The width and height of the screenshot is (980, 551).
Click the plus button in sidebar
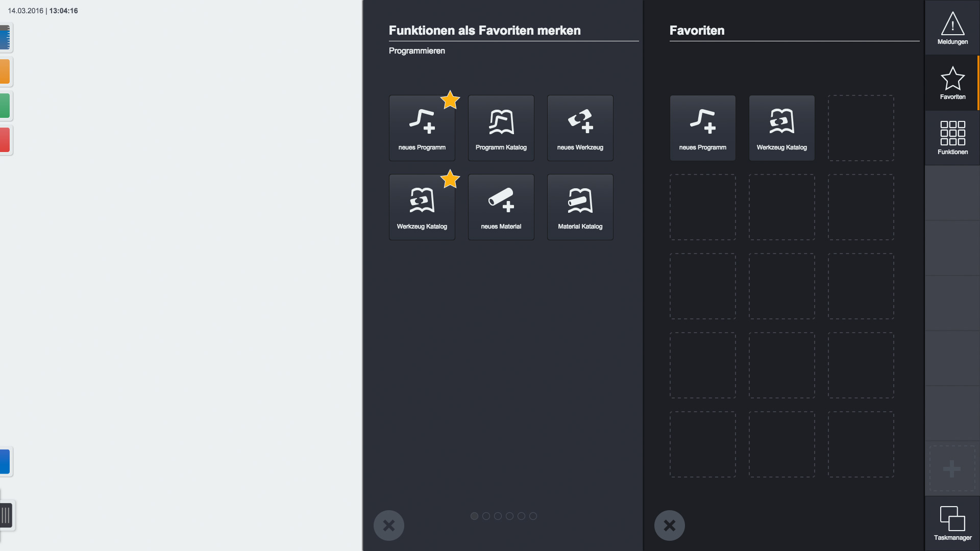(x=952, y=469)
